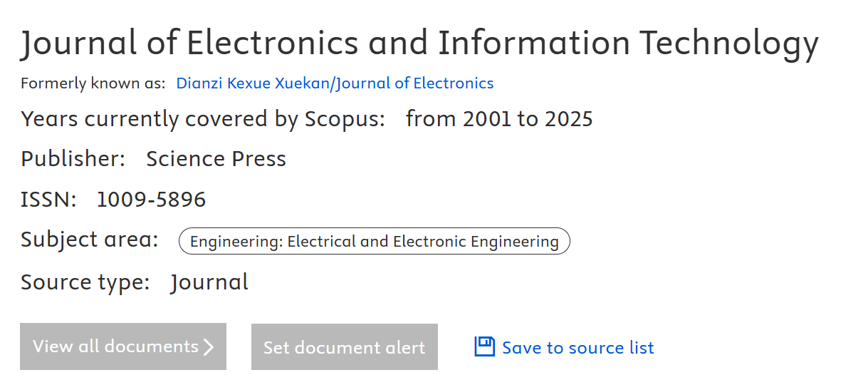868x375 pixels.
Task: Open the Dianzi Kexue Xuekan former title link
Action: coord(335,83)
